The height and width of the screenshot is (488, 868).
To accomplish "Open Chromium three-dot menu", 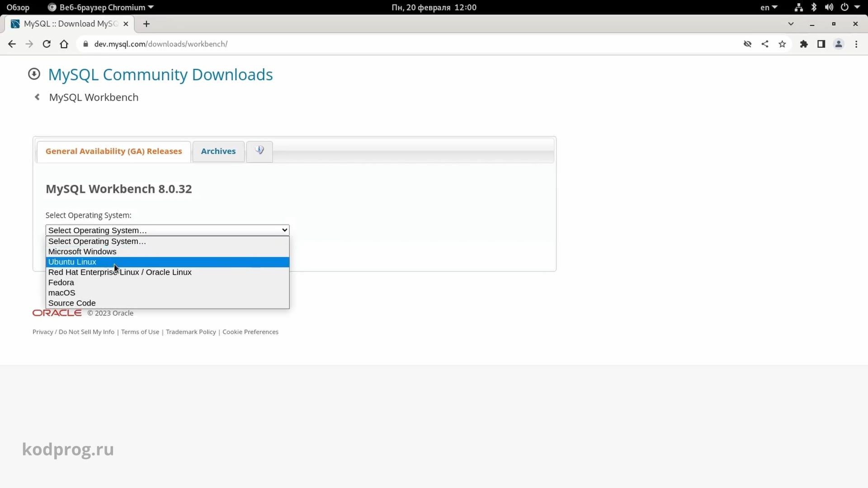I will (856, 44).
